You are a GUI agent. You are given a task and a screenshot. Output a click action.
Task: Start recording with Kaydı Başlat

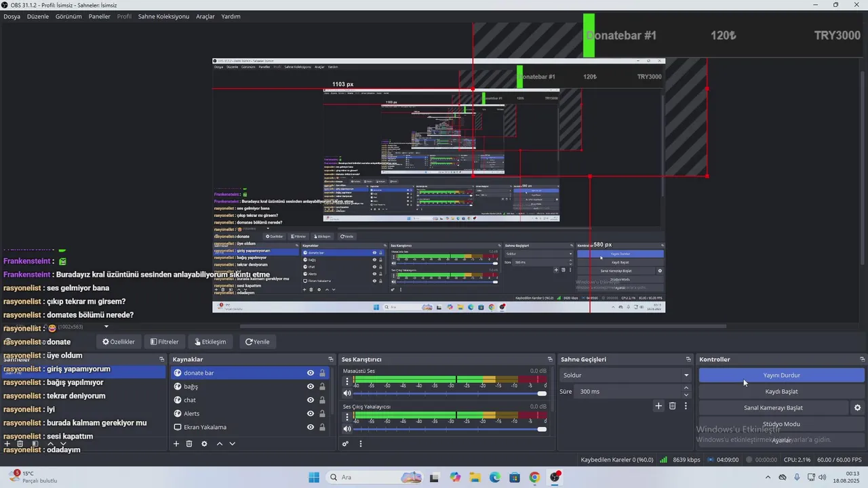(x=781, y=391)
